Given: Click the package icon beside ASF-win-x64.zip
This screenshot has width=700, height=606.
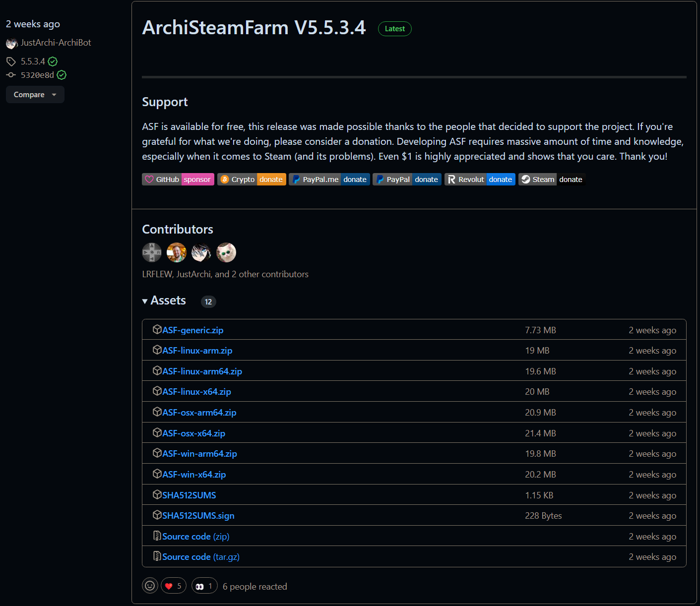Looking at the screenshot, I should coord(157,474).
